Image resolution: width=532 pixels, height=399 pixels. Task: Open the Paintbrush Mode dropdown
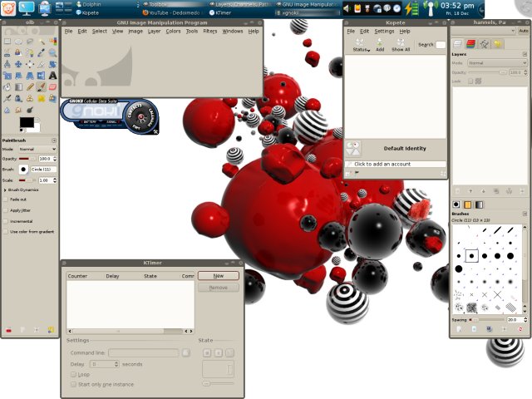37,149
